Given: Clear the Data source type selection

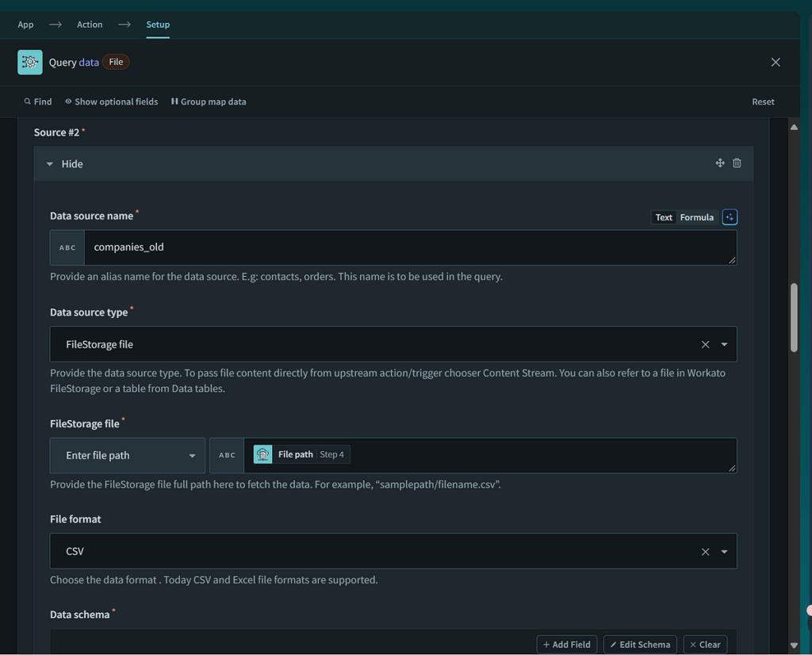Looking at the screenshot, I should [x=705, y=345].
